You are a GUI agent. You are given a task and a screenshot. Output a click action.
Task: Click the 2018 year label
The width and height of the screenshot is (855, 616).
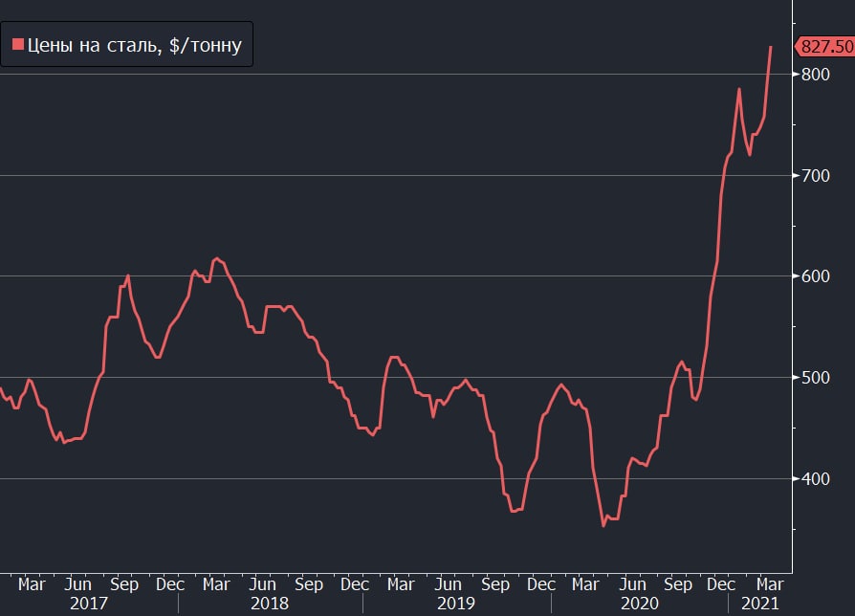point(270,604)
